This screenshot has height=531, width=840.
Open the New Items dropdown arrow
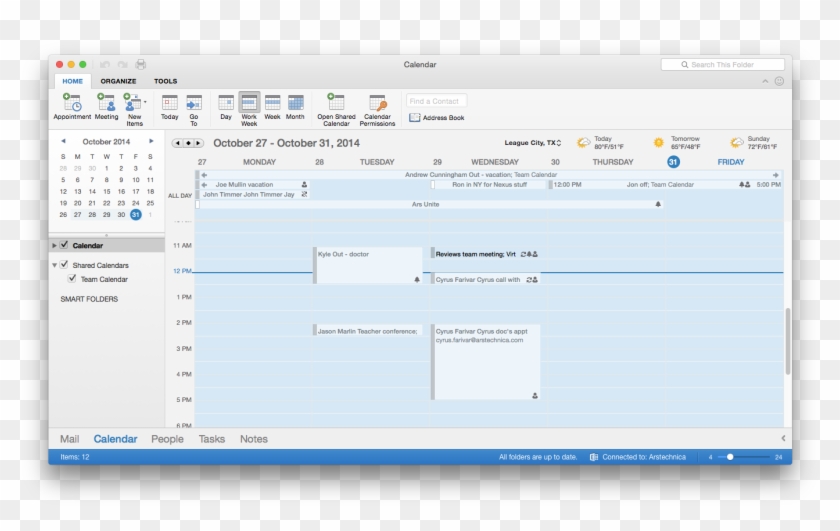click(145, 102)
